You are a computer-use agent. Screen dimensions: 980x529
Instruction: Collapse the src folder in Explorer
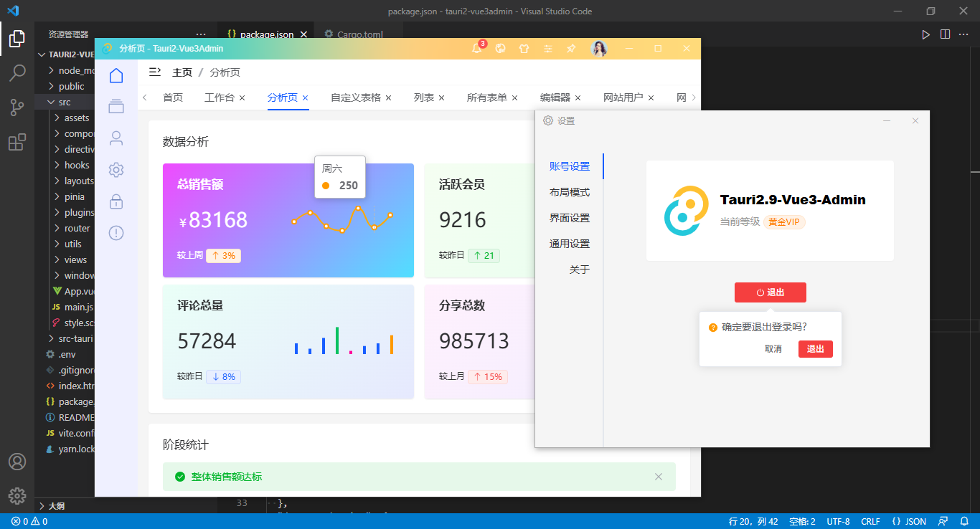click(x=65, y=101)
